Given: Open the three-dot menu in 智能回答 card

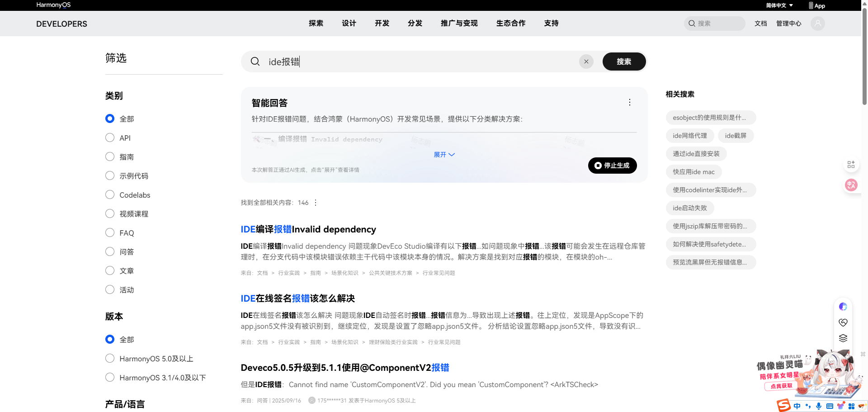Looking at the screenshot, I should pyautogui.click(x=629, y=102).
